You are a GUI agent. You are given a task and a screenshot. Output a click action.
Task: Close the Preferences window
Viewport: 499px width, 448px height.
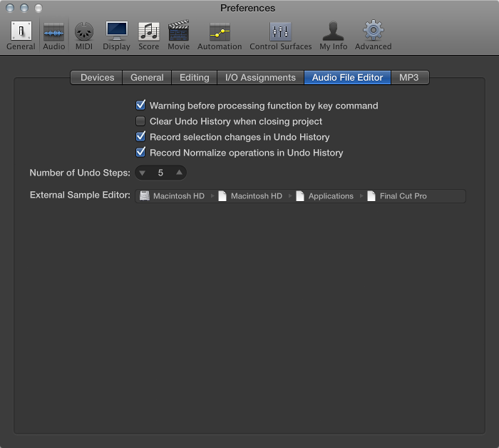tap(10, 8)
